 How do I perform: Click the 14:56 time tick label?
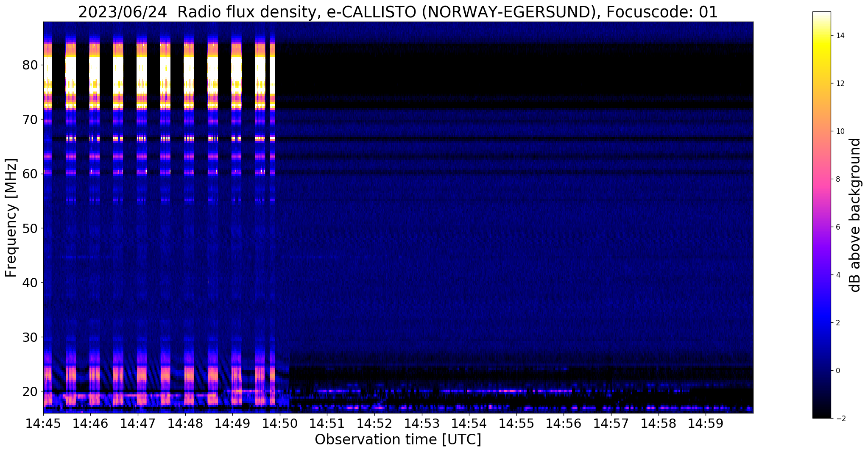(564, 423)
